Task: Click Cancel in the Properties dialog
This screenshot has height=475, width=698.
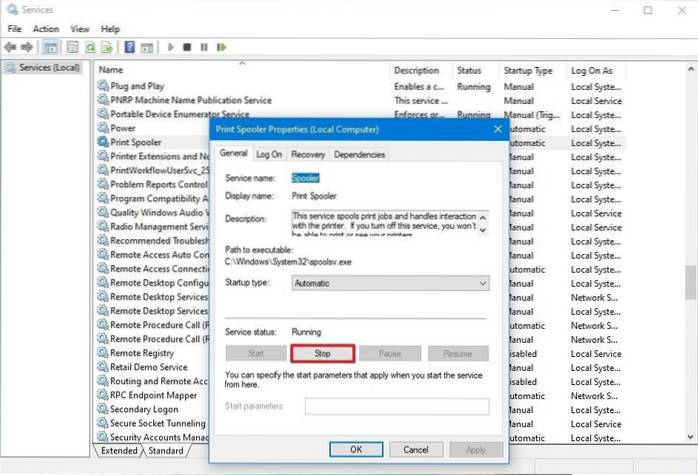Action: (417, 450)
